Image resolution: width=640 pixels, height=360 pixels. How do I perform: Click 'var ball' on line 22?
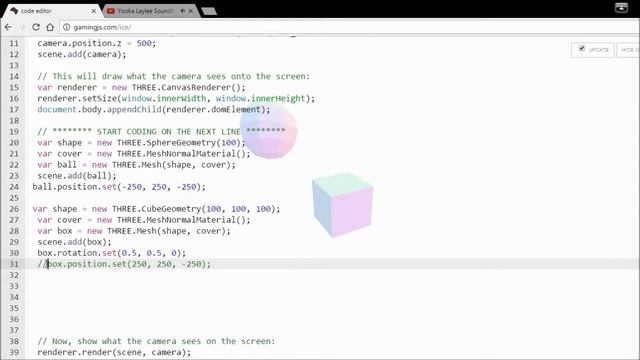pyautogui.click(x=57, y=165)
